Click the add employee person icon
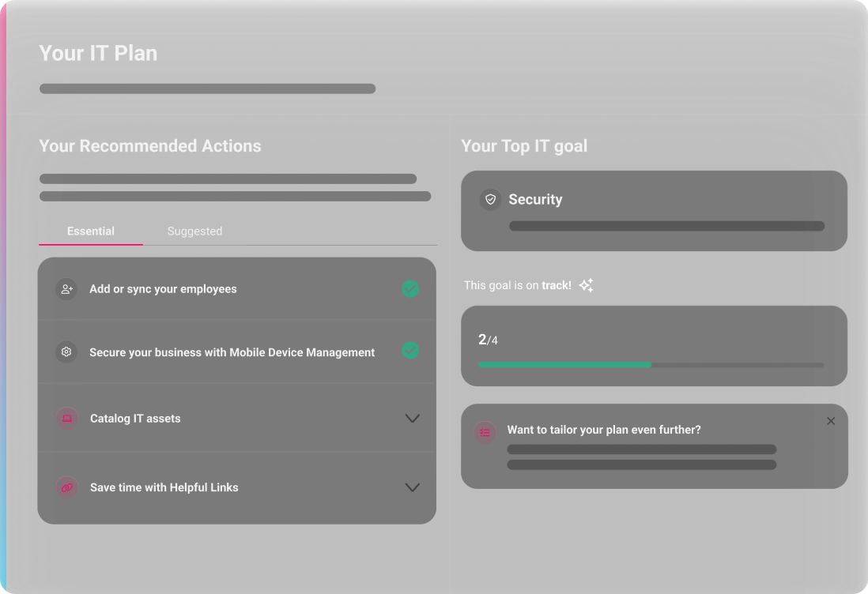Image resolution: width=868 pixels, height=594 pixels. coord(66,289)
